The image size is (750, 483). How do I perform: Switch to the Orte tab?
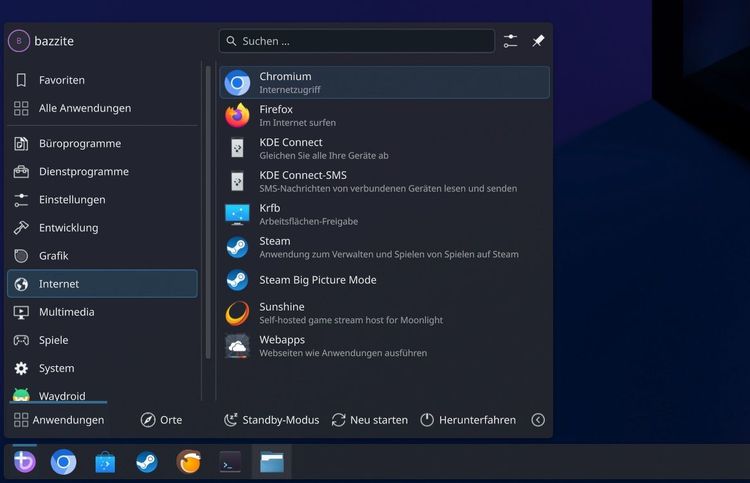(x=161, y=420)
